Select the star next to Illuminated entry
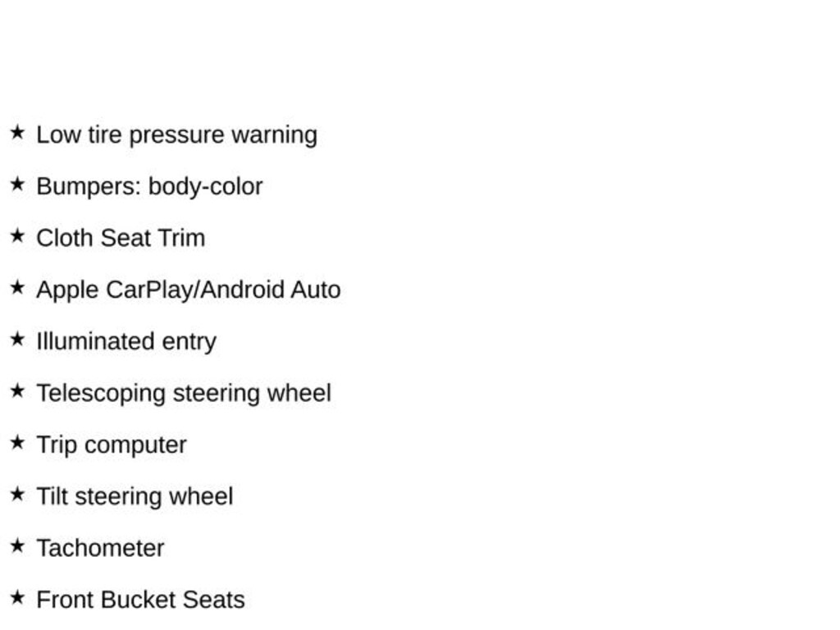The height and width of the screenshot is (630, 840). pos(17,339)
